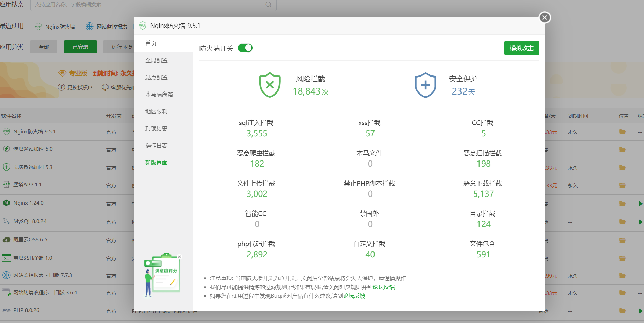Click the sql注入拦截 count 3,555
Viewport: 644px width, 323px height.
[x=257, y=134]
